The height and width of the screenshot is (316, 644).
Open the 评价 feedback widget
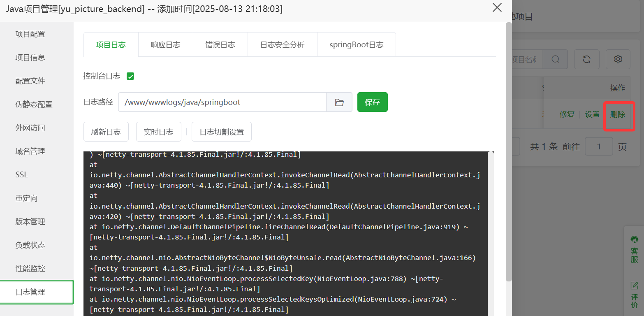coord(634,295)
